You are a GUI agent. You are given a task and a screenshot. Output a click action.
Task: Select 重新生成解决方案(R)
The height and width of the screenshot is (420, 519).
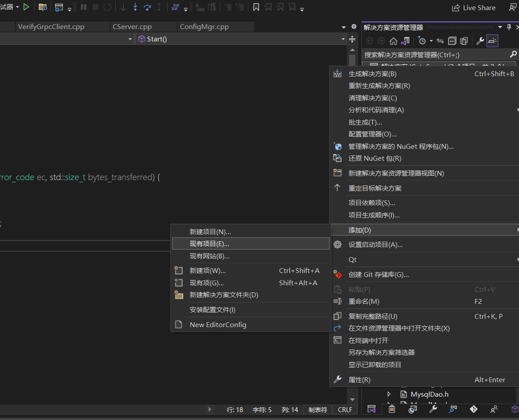click(424, 86)
